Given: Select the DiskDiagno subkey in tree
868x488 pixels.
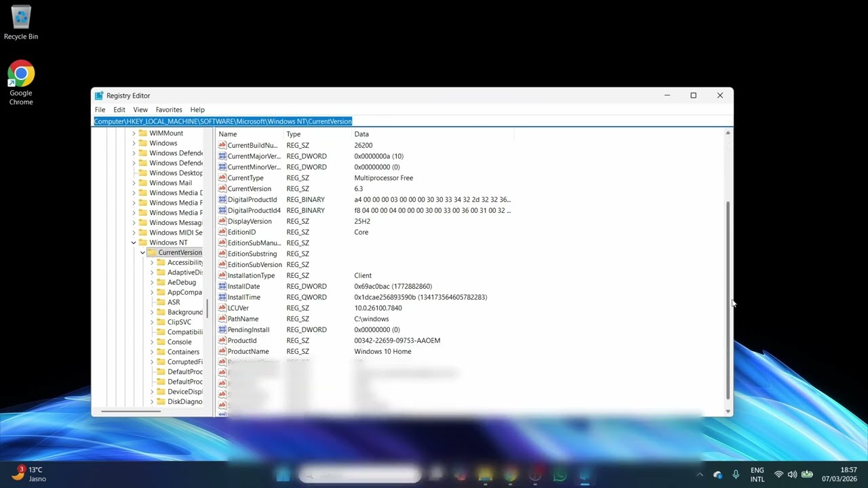Looking at the screenshot, I should click(x=184, y=402).
